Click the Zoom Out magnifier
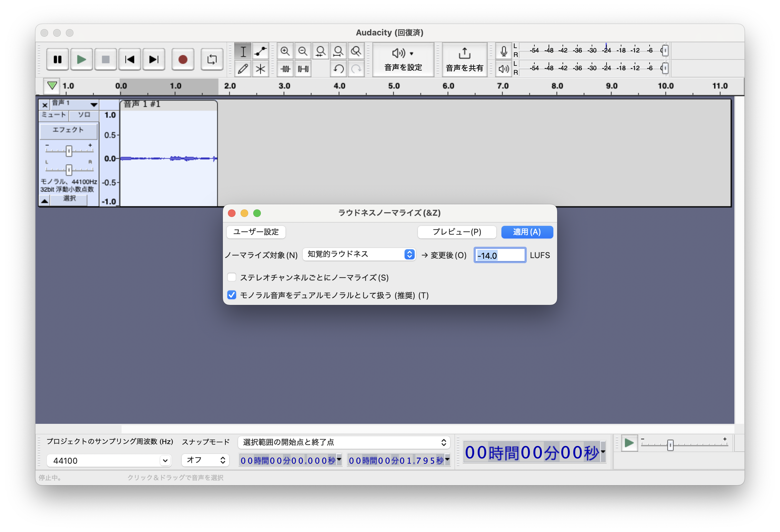Viewport: 780px width, 532px height. tap(303, 51)
